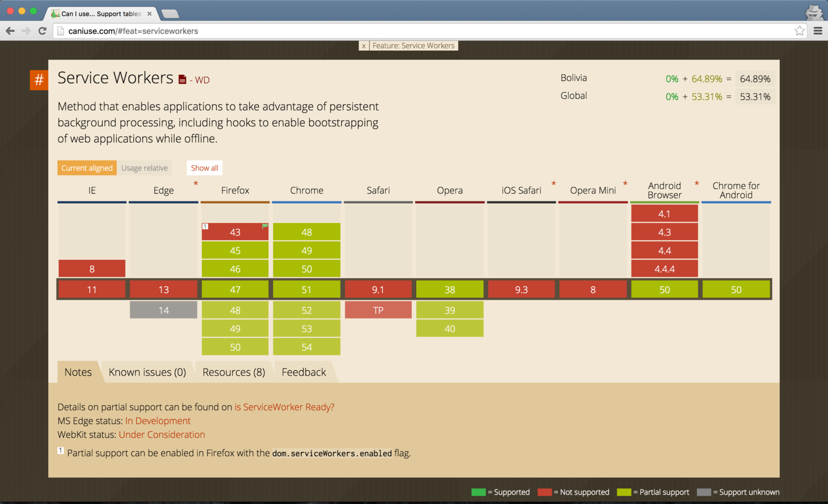Screen dimensions: 828x504
Task: Click the green Supported legend swatch
Action: [x=478, y=492]
